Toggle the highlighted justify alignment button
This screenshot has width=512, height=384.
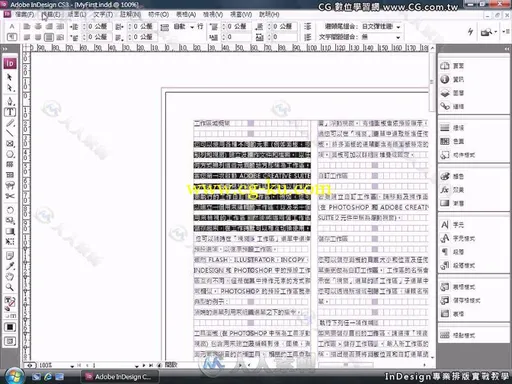click(x=49, y=37)
